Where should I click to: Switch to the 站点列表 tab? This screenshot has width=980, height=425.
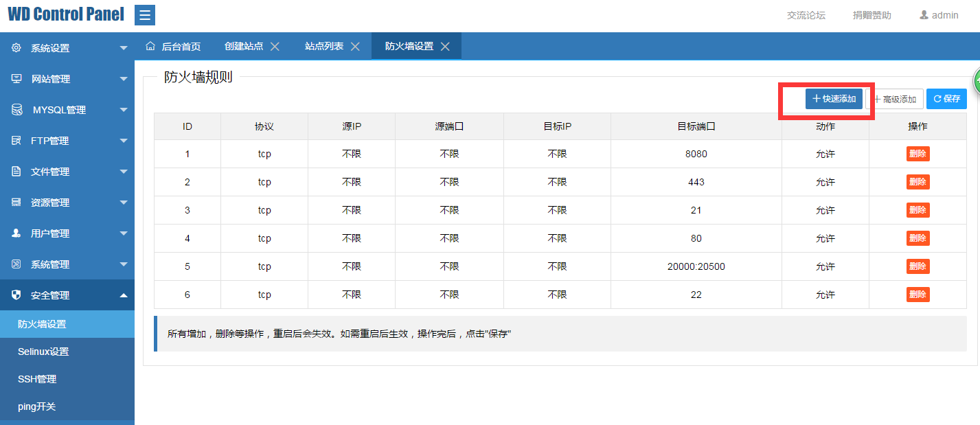(x=323, y=45)
